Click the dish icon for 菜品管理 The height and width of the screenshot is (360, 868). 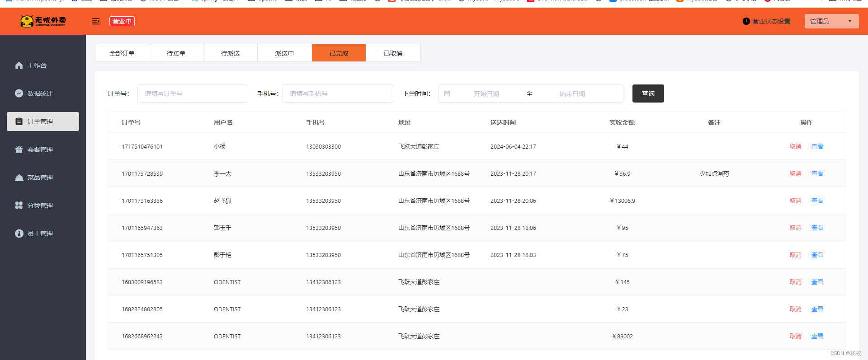(19, 178)
